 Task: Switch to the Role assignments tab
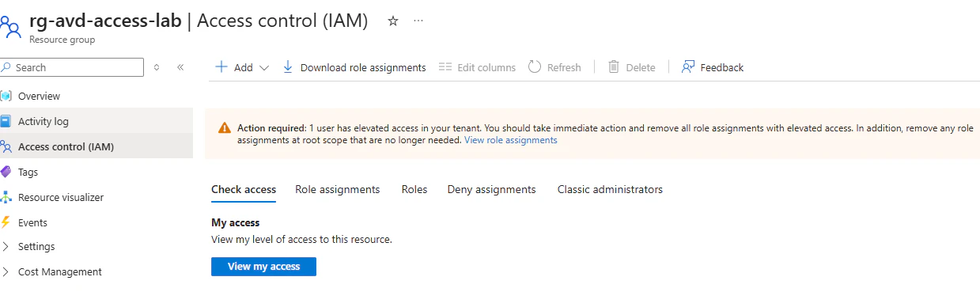point(338,190)
